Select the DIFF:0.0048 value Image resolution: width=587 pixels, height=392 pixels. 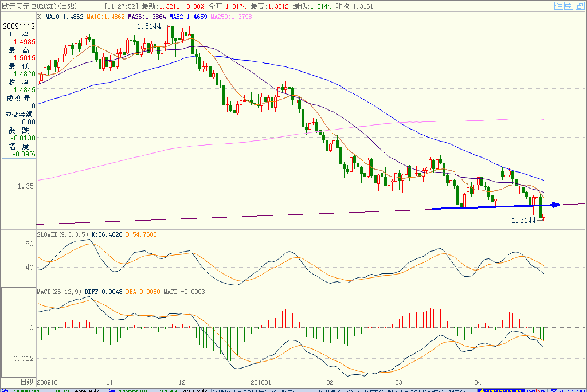(103, 292)
